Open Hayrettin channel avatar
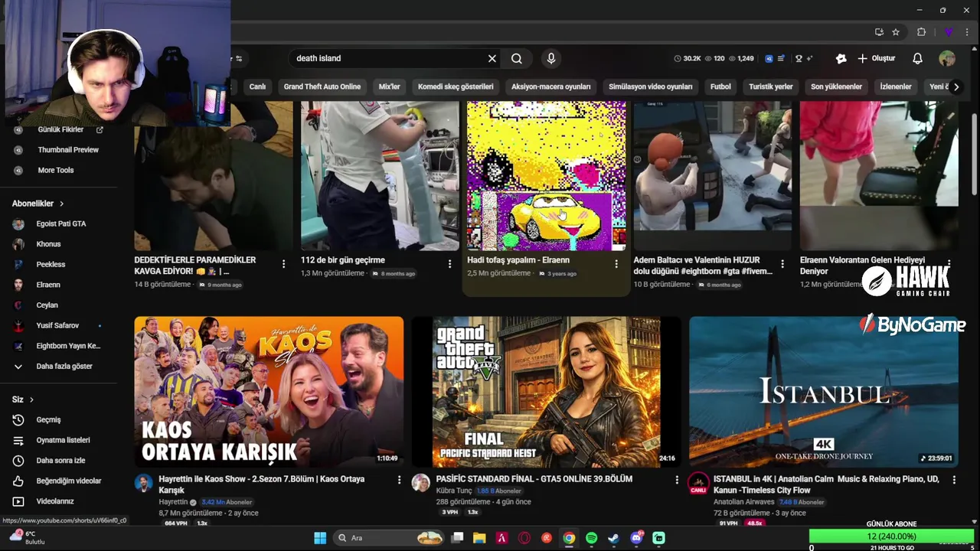Viewport: 980px width, 551px height. click(143, 482)
